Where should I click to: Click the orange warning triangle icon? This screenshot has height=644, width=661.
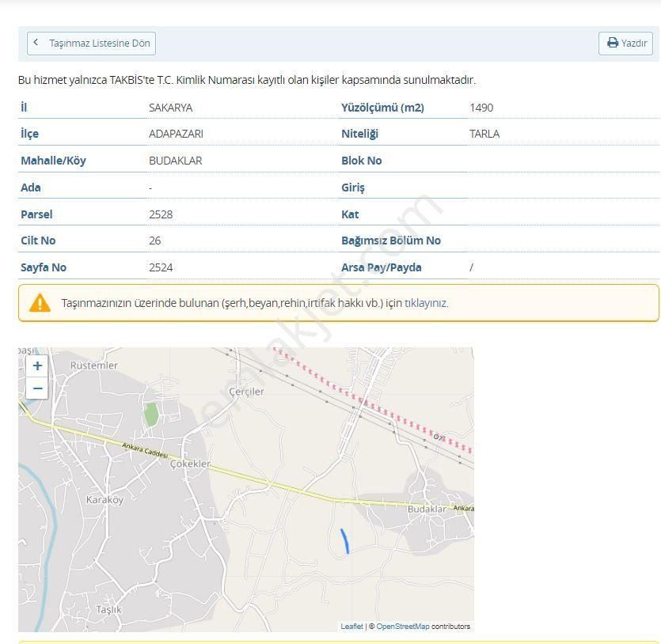pyautogui.click(x=40, y=303)
